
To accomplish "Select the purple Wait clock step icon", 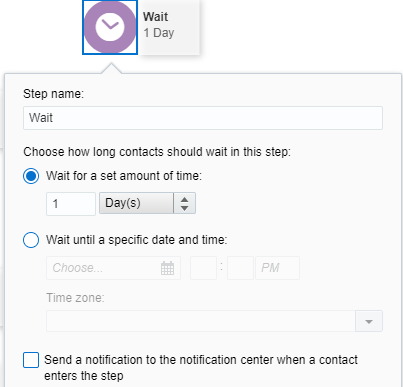I will (x=110, y=27).
